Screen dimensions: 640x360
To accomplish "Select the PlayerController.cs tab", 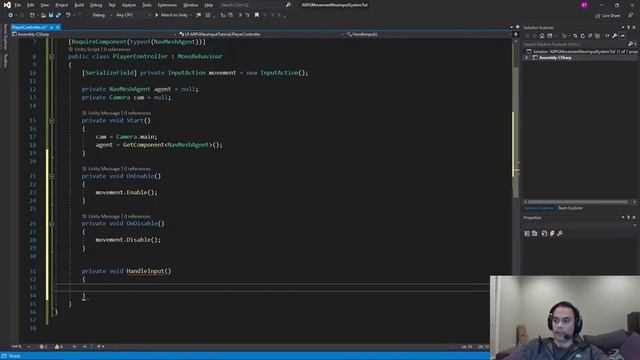I will tap(30, 27).
